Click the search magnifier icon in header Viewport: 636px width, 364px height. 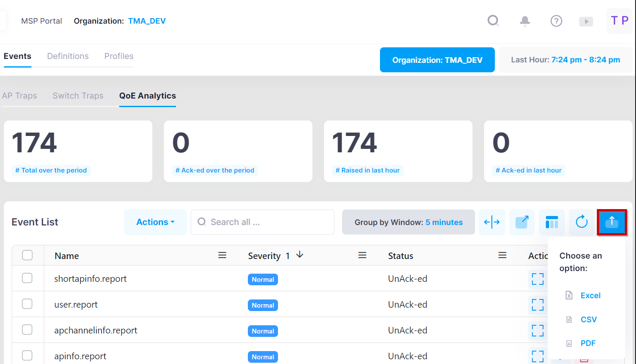(493, 21)
